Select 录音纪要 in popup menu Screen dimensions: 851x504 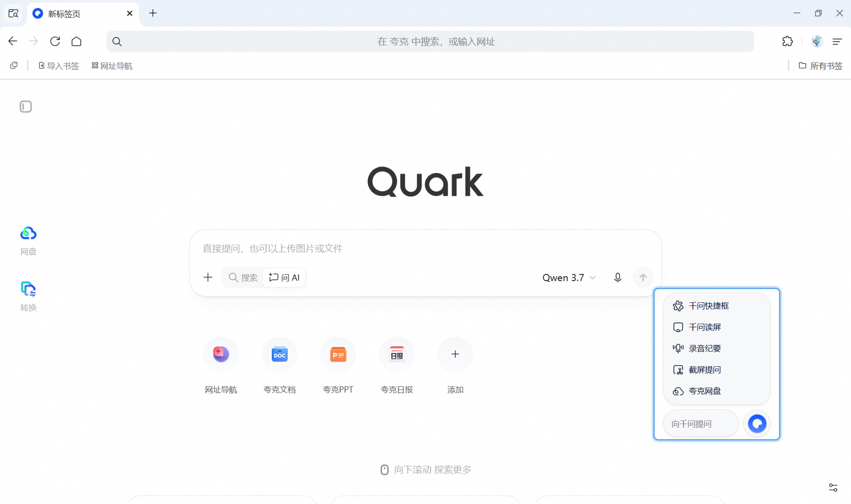point(716,348)
